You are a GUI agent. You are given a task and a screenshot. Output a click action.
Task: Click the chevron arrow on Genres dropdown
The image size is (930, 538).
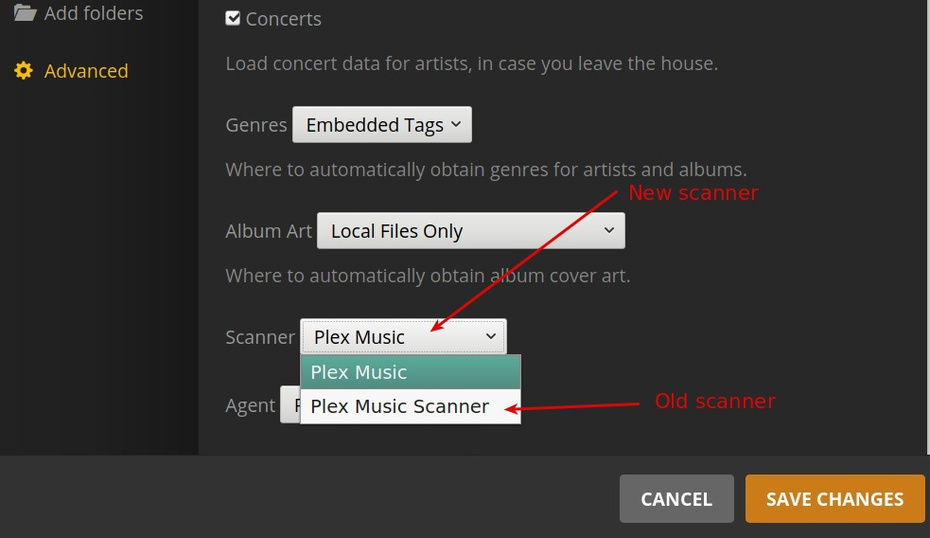pyautogui.click(x=455, y=125)
